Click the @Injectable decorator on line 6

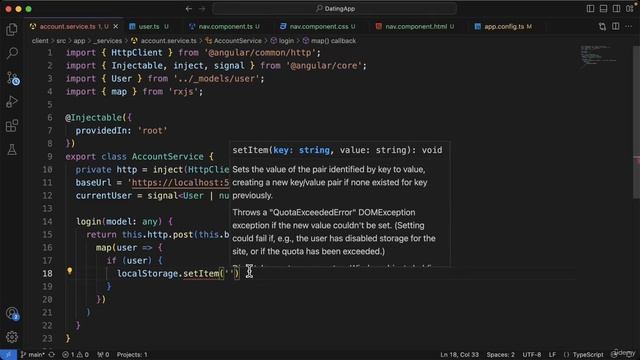click(x=93, y=118)
